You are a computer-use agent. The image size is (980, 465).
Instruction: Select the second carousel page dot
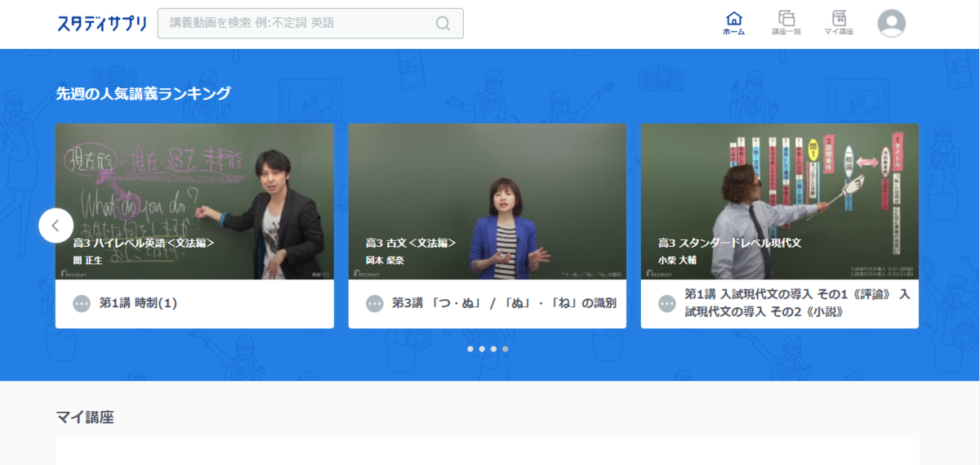[482, 349]
